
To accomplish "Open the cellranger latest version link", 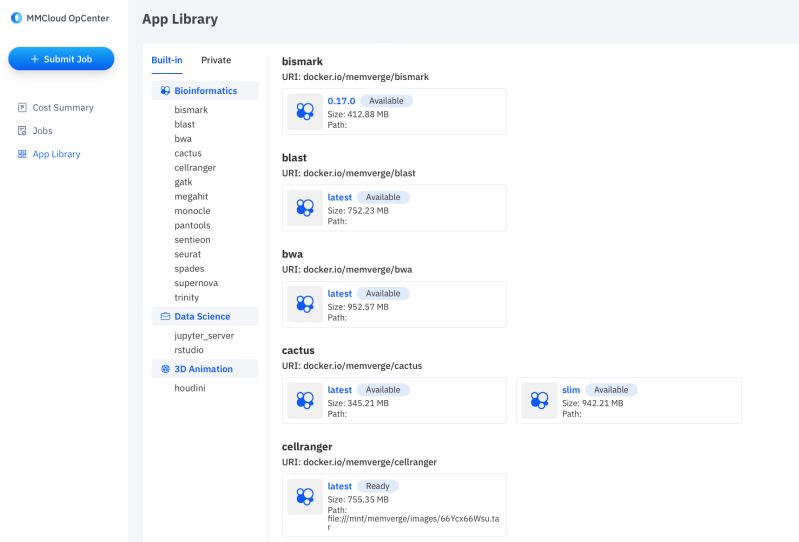I will tap(339, 486).
